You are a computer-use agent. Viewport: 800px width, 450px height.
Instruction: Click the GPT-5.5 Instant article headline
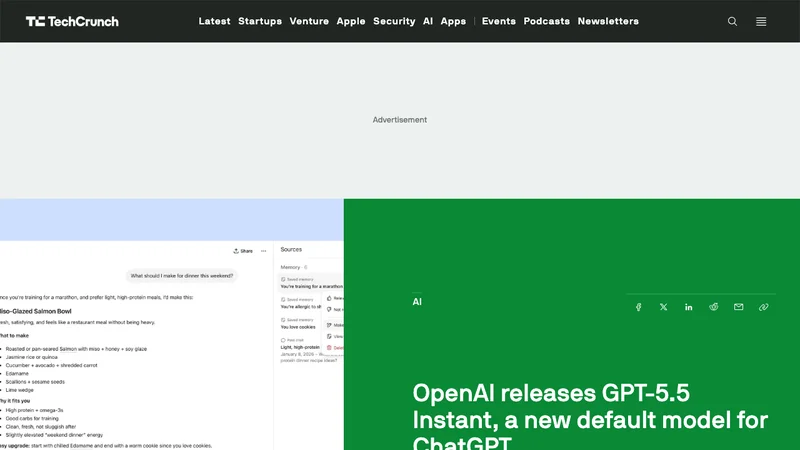pyautogui.click(x=590, y=416)
